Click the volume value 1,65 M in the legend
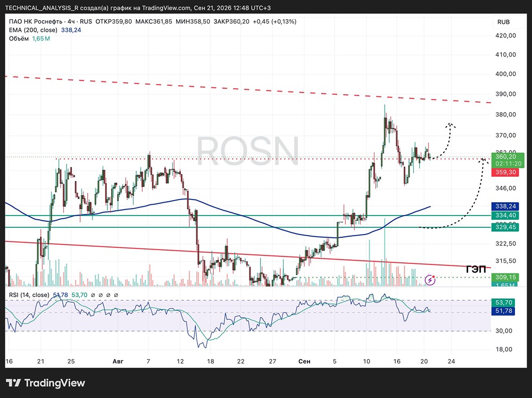This screenshot has width=532, height=398. pyautogui.click(x=41, y=39)
